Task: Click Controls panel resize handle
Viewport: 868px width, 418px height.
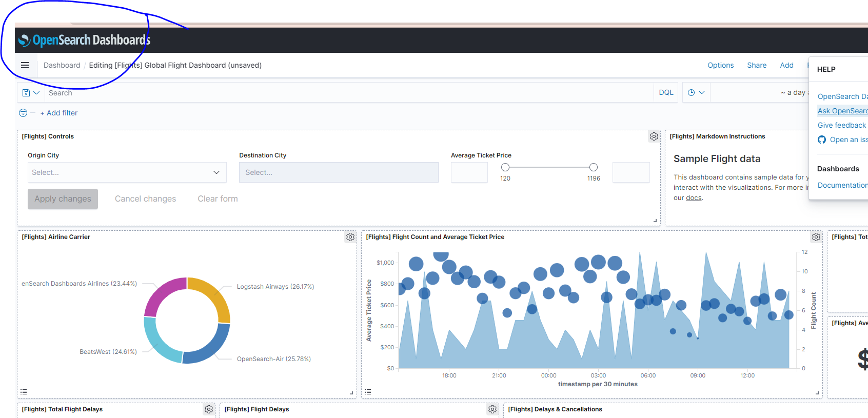Action: 655,221
